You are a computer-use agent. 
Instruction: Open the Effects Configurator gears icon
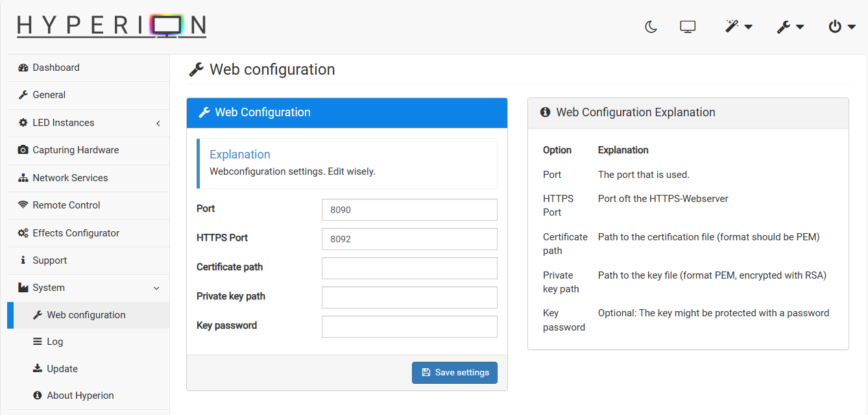coord(23,233)
